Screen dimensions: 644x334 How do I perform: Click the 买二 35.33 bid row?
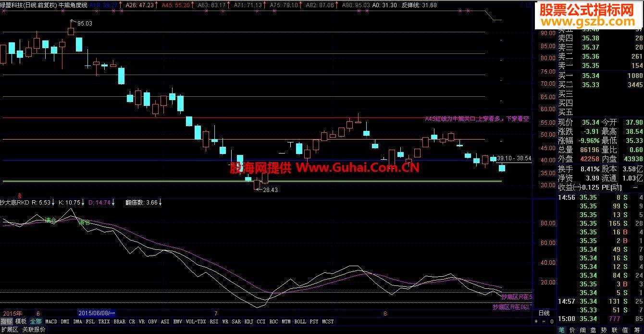[600, 85]
